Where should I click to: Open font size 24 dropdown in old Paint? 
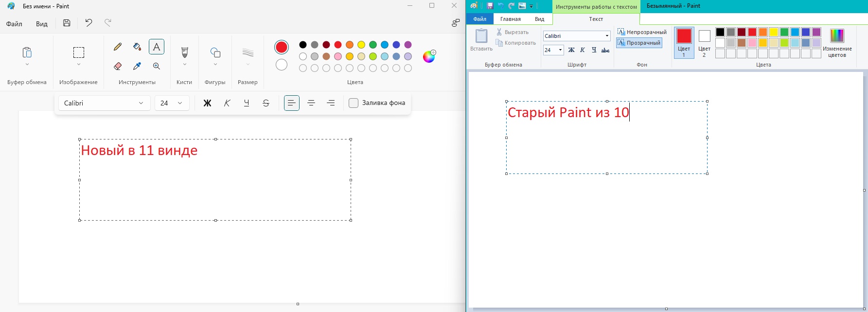(x=560, y=50)
